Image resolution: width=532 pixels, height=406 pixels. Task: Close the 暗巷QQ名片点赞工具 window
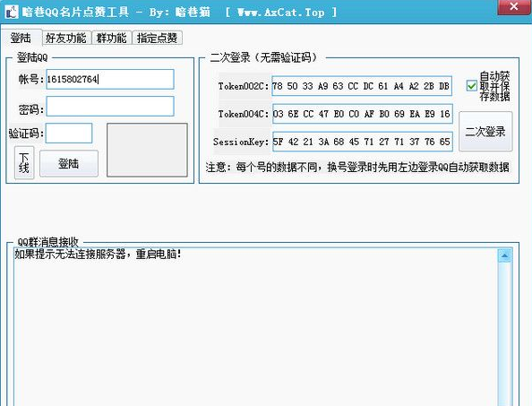point(514,6)
